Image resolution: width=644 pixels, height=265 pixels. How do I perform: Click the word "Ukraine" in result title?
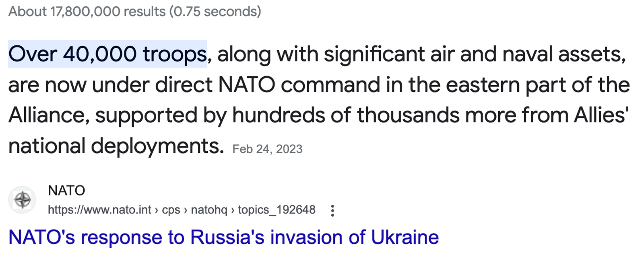pos(405,237)
